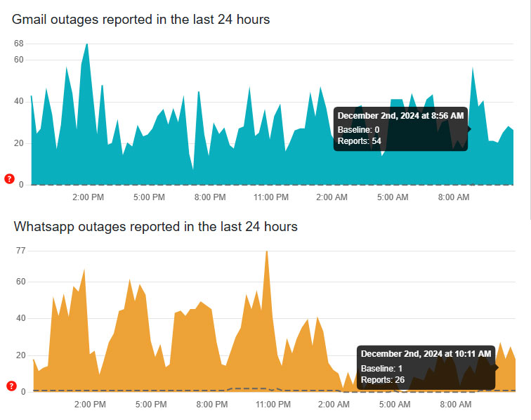
Task: Click the 2:00 PM label under Whatsapp chart
Action: point(90,404)
